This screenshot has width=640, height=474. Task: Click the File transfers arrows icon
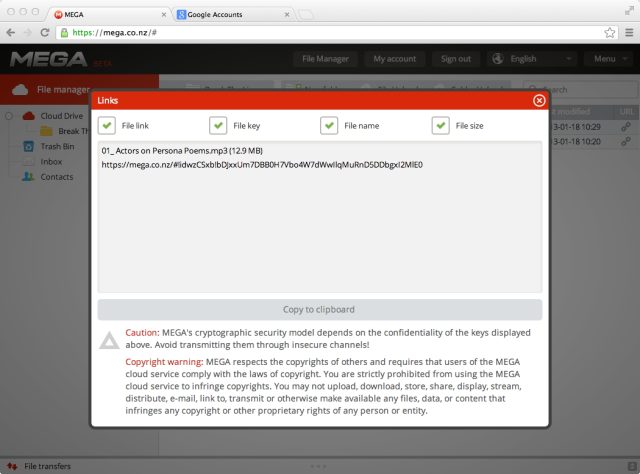point(12,466)
